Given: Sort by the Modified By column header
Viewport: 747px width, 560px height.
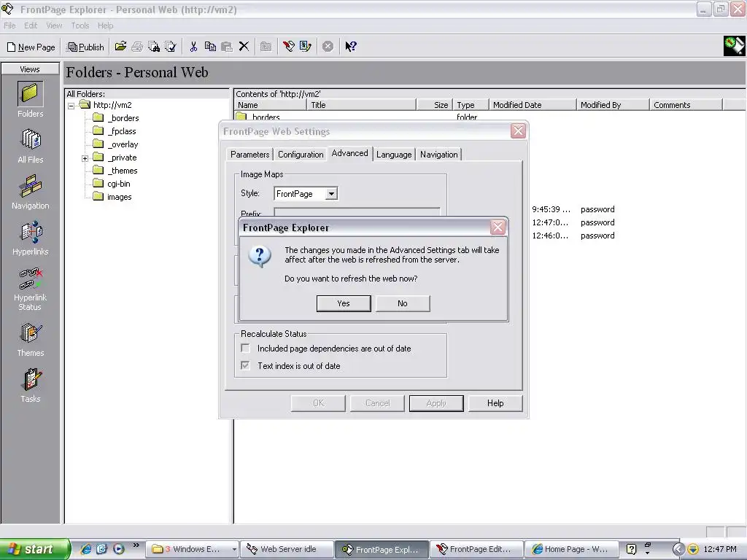Looking at the screenshot, I should [x=613, y=105].
